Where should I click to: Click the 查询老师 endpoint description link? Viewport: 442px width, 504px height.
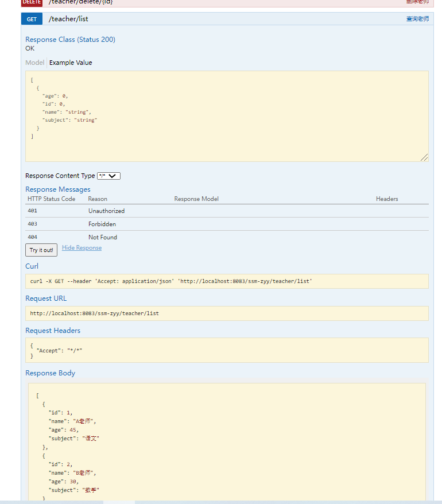(417, 19)
